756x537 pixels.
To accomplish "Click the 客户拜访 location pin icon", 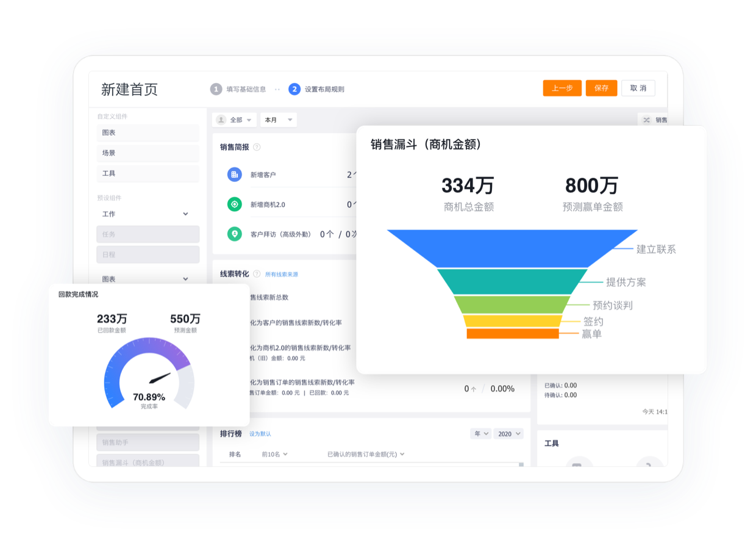I will pyautogui.click(x=235, y=234).
